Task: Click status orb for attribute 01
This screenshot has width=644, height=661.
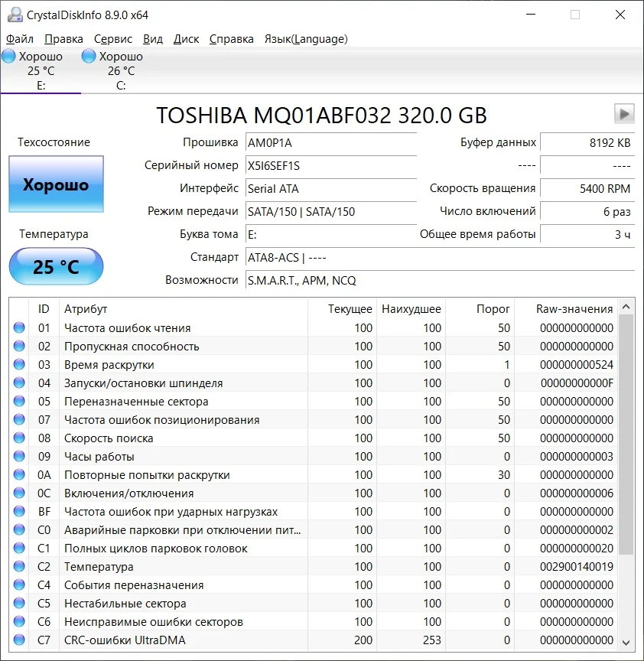Action: 19,327
